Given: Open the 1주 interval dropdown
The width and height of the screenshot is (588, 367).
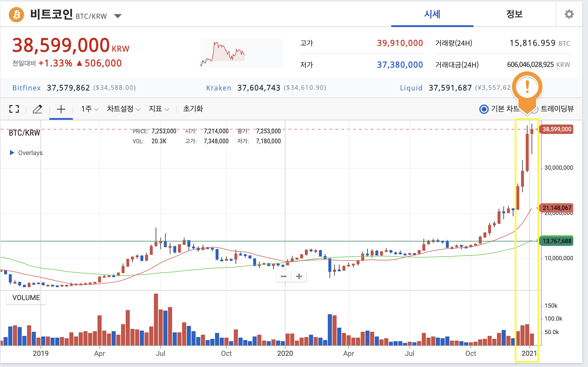Looking at the screenshot, I should [x=90, y=109].
